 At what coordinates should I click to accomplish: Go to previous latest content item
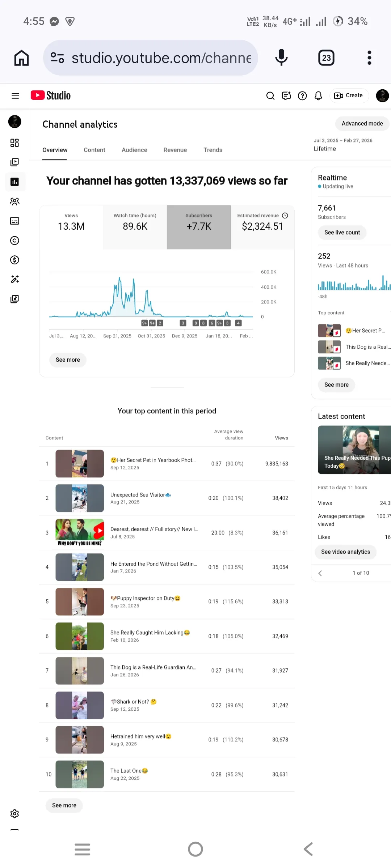(x=320, y=573)
